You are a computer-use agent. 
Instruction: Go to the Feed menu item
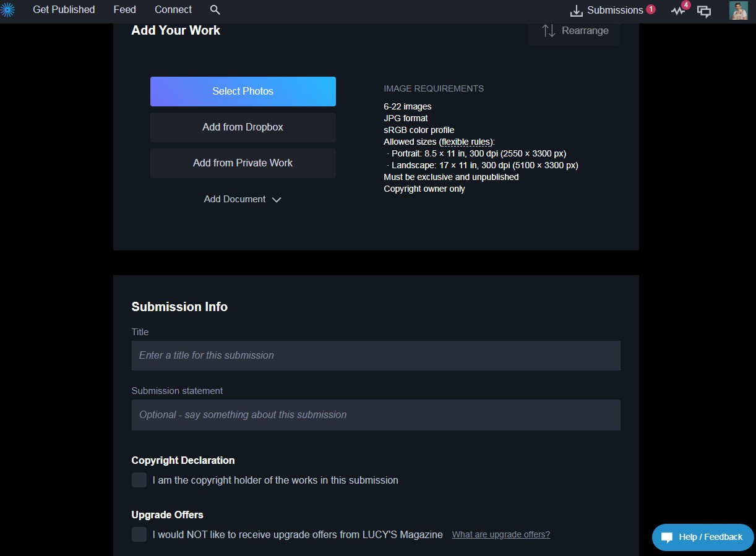(124, 10)
